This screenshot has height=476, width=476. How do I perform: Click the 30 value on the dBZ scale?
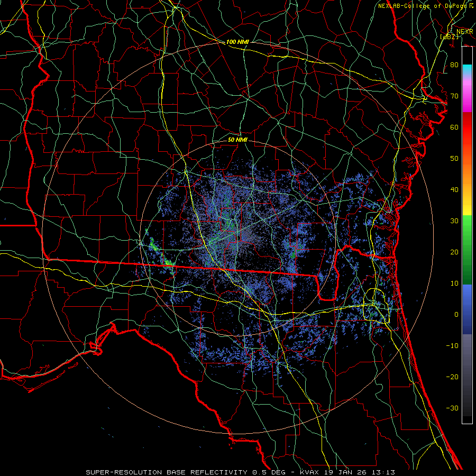pyautogui.click(x=454, y=221)
